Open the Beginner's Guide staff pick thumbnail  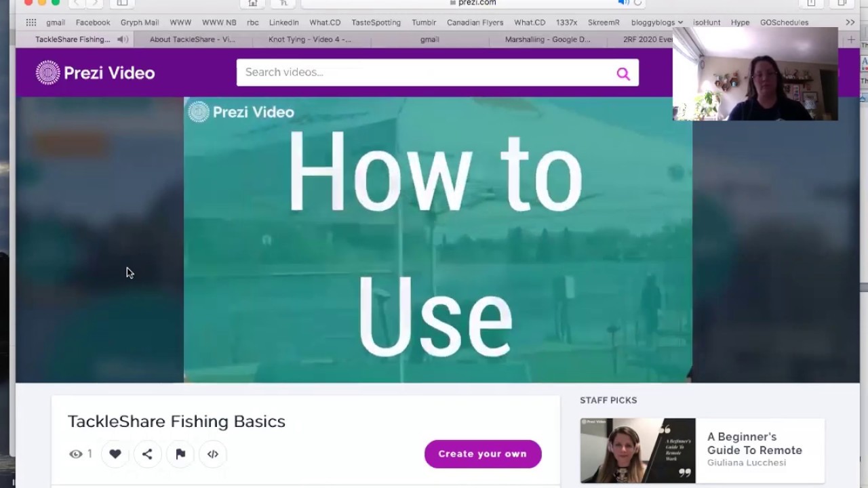(638, 450)
